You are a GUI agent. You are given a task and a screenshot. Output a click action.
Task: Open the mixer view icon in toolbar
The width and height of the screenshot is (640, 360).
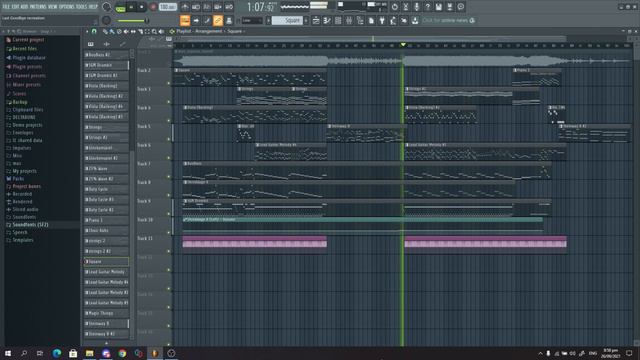click(349, 20)
